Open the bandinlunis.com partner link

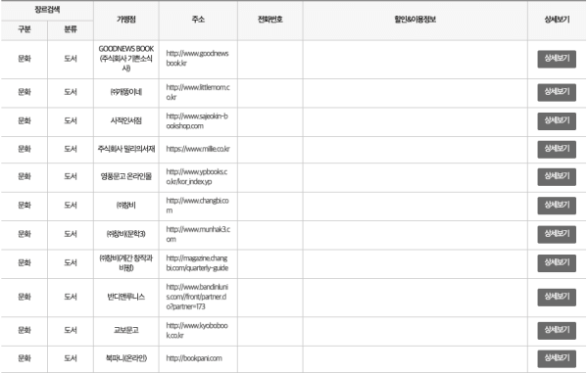[197, 297]
